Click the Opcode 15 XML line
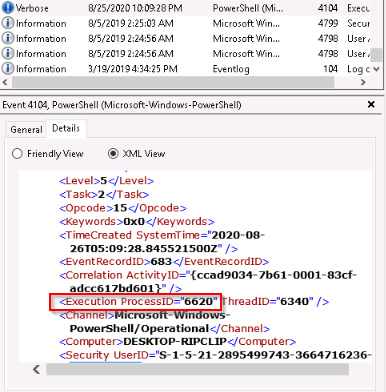The width and height of the screenshot is (386, 392). tap(123, 208)
